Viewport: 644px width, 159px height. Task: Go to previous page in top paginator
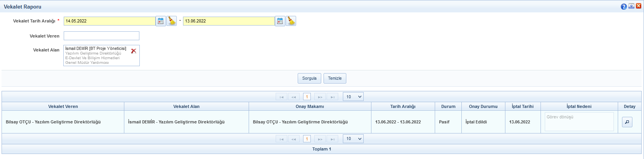pos(294,97)
